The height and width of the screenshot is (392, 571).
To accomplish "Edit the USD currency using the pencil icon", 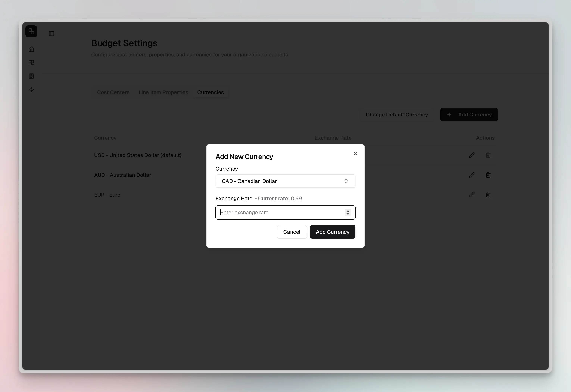I will 472,155.
